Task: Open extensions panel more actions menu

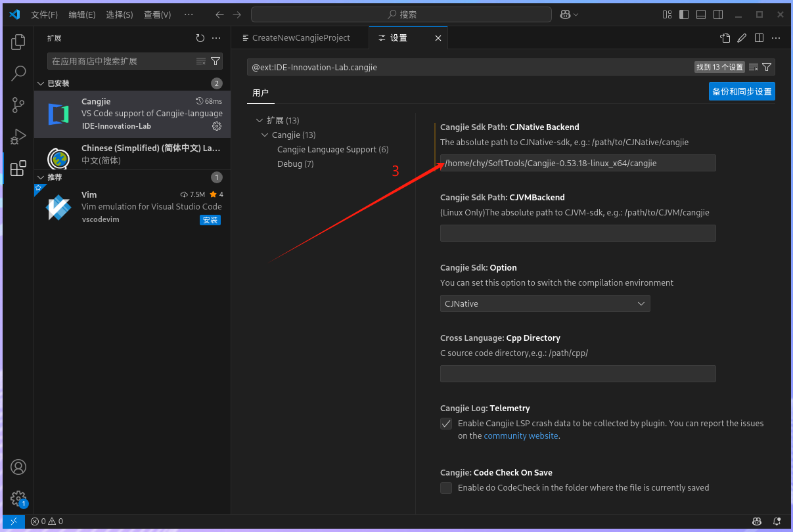Action: (x=216, y=38)
